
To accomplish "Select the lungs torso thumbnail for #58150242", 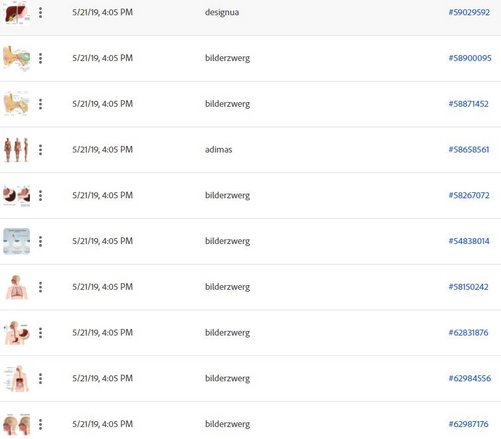I will [x=17, y=287].
